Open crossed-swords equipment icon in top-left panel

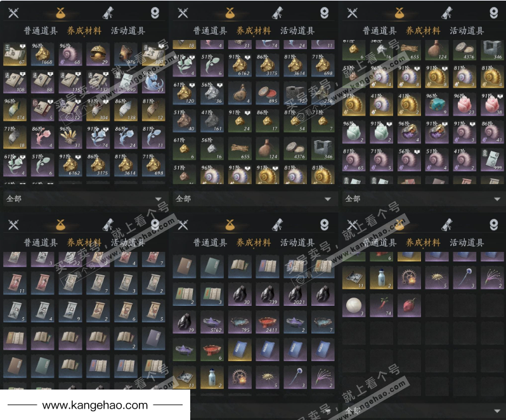(13, 13)
